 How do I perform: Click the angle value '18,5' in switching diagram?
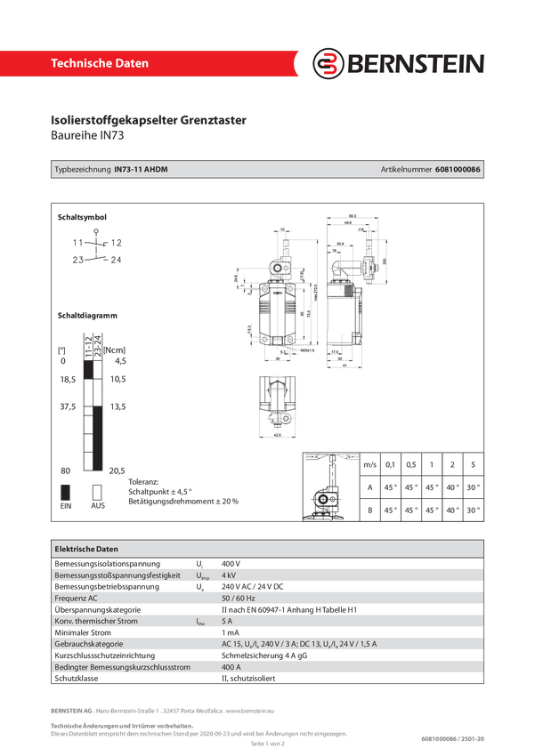pyautogui.click(x=68, y=380)
